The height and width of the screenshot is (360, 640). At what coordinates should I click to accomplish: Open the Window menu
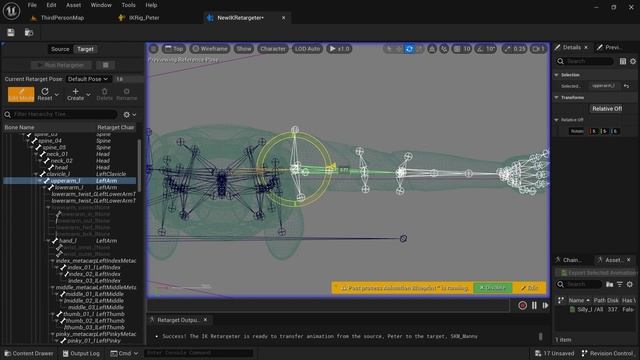(101, 5)
